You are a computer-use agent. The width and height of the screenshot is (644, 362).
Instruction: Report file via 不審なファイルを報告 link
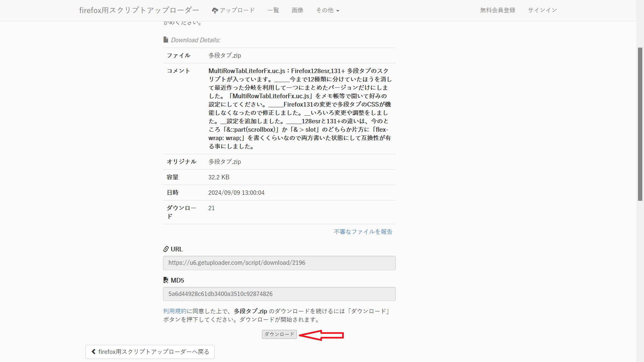coord(363,232)
